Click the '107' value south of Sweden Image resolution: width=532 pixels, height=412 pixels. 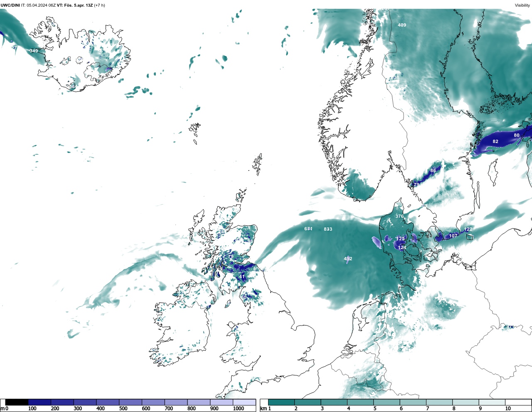point(453,236)
